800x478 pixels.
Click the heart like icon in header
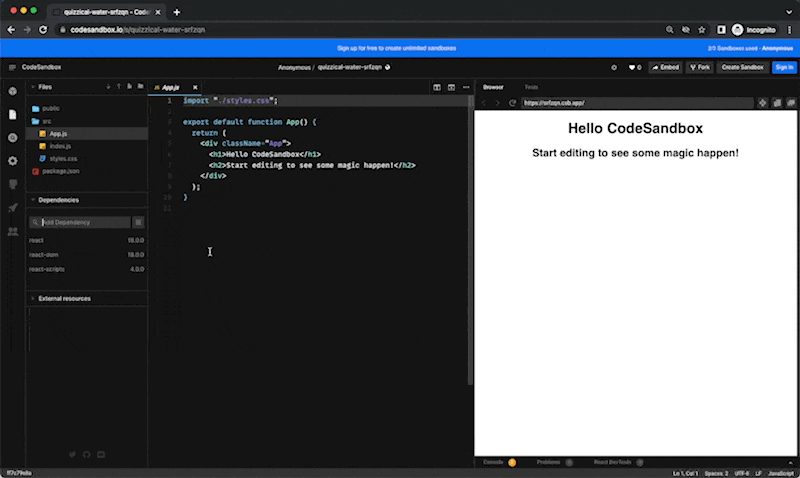pyautogui.click(x=631, y=67)
